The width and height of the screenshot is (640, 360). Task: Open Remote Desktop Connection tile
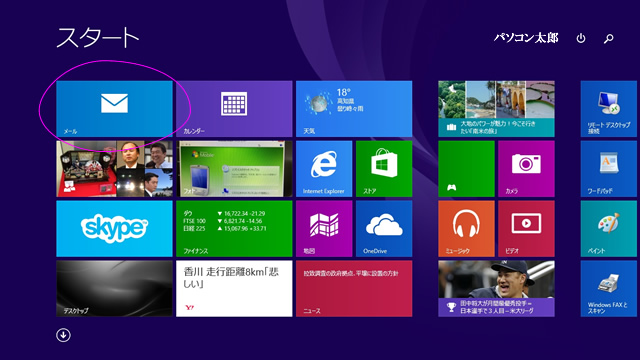609,109
